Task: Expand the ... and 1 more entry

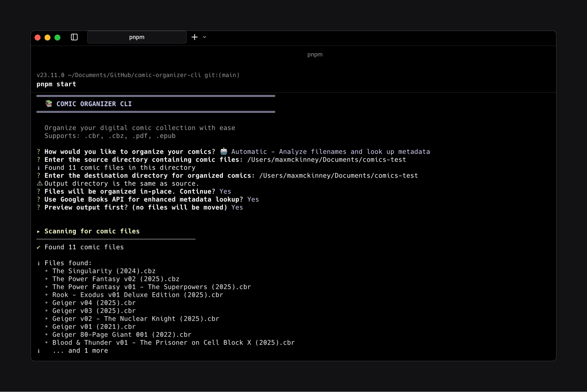Action: (80, 351)
